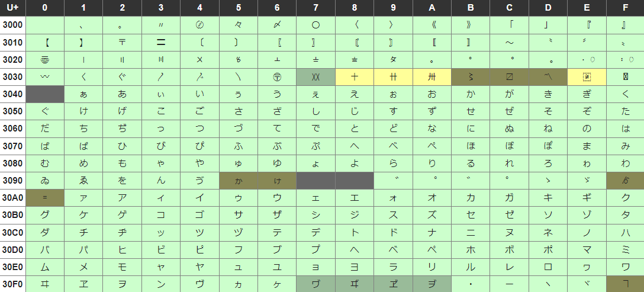The width and height of the screenshot is (644, 292).
Task: Select the column F header
Action: pyautogui.click(x=625, y=8)
